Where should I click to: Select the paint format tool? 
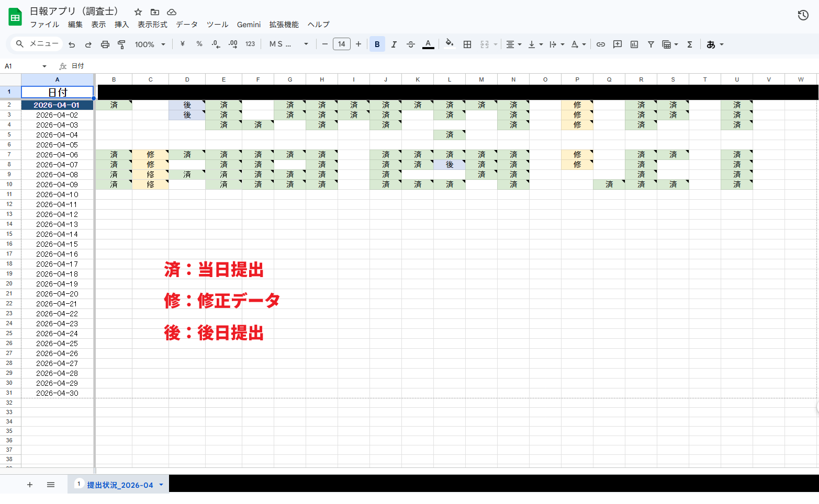pyautogui.click(x=121, y=44)
